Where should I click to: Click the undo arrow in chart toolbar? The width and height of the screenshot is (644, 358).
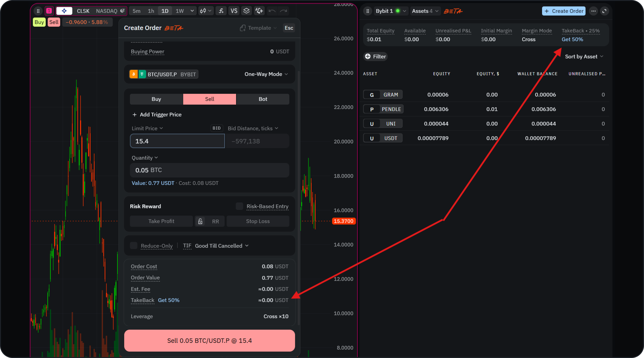(272, 11)
